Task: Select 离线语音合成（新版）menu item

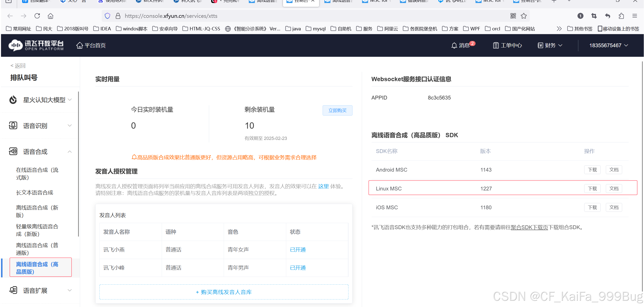Action: pos(38,211)
